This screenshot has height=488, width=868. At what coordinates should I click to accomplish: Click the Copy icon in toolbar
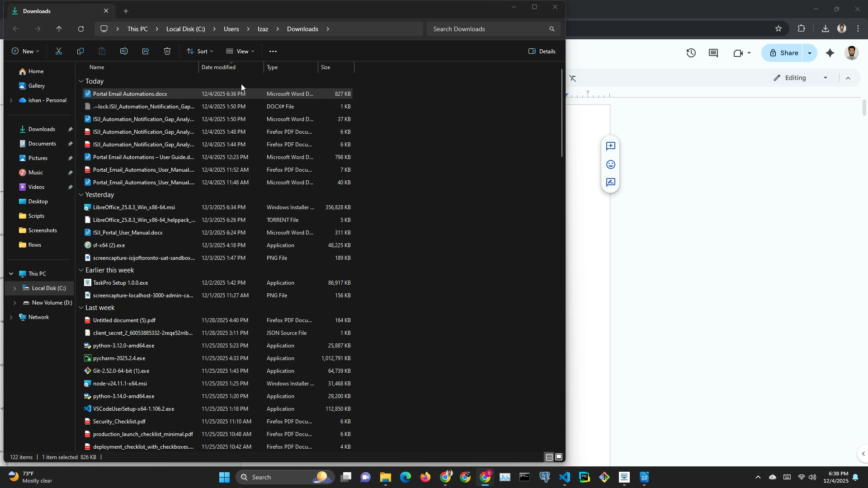(x=80, y=52)
